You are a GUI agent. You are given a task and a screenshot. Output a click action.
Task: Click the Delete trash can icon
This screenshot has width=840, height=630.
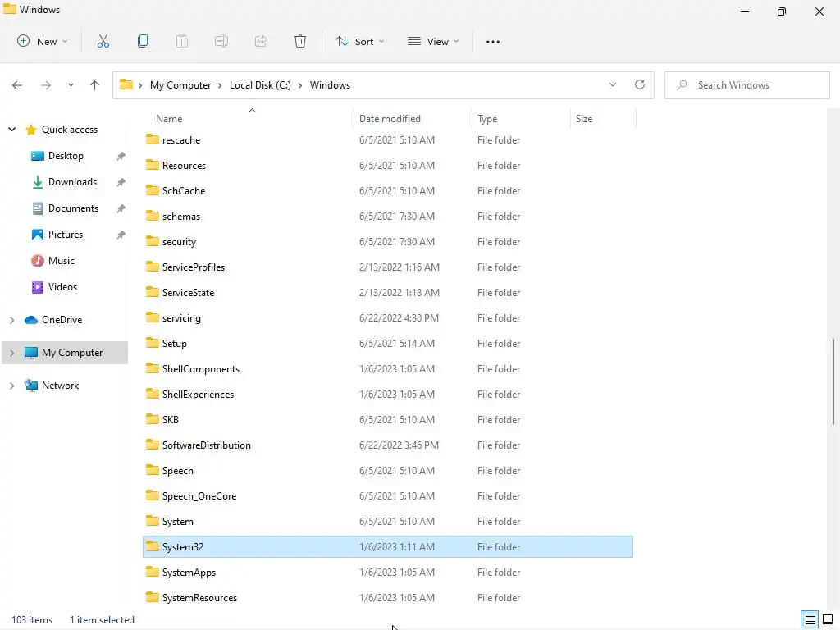click(300, 41)
